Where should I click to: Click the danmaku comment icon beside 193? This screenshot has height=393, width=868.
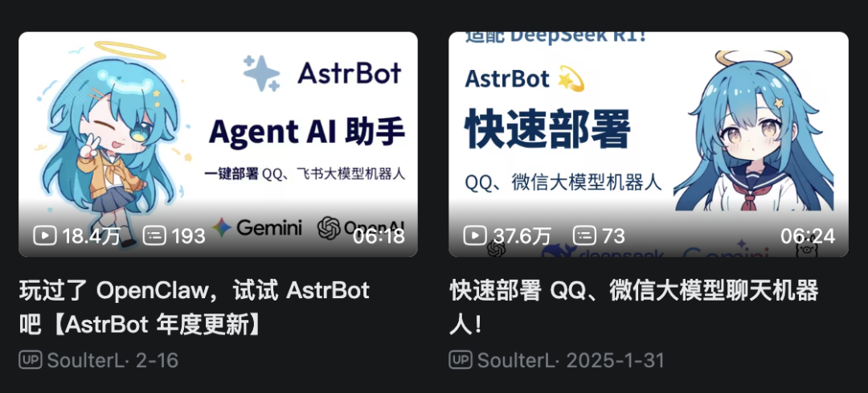pyautogui.click(x=154, y=235)
